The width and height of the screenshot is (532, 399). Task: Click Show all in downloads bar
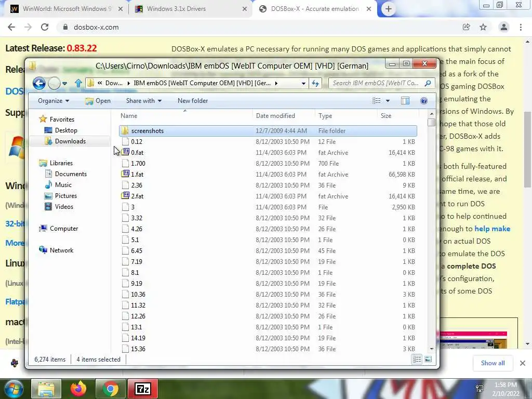(x=493, y=363)
